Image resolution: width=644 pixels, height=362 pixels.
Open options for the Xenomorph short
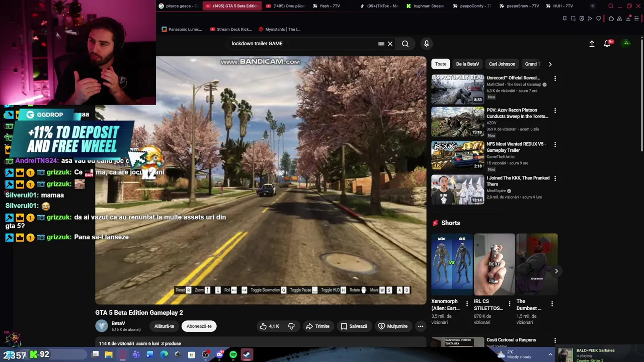(x=467, y=304)
